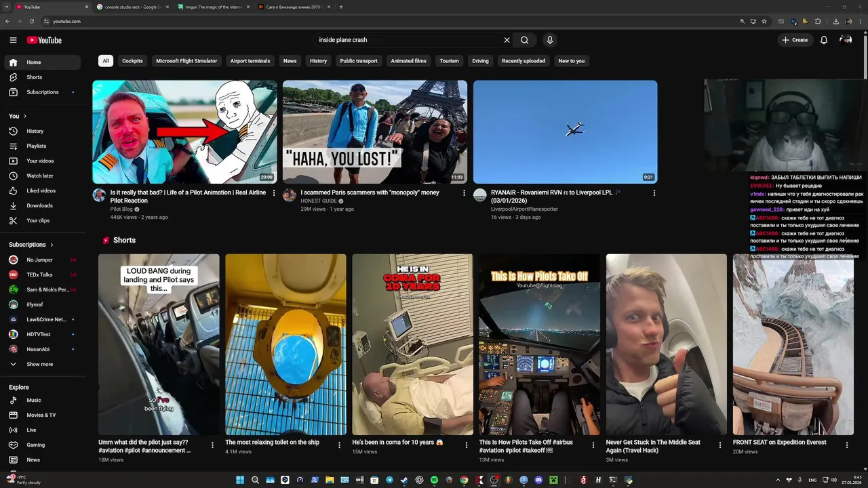Open LiverpoolAirportPlanespotter channel link
This screenshot has height=488, width=868.
click(524, 209)
